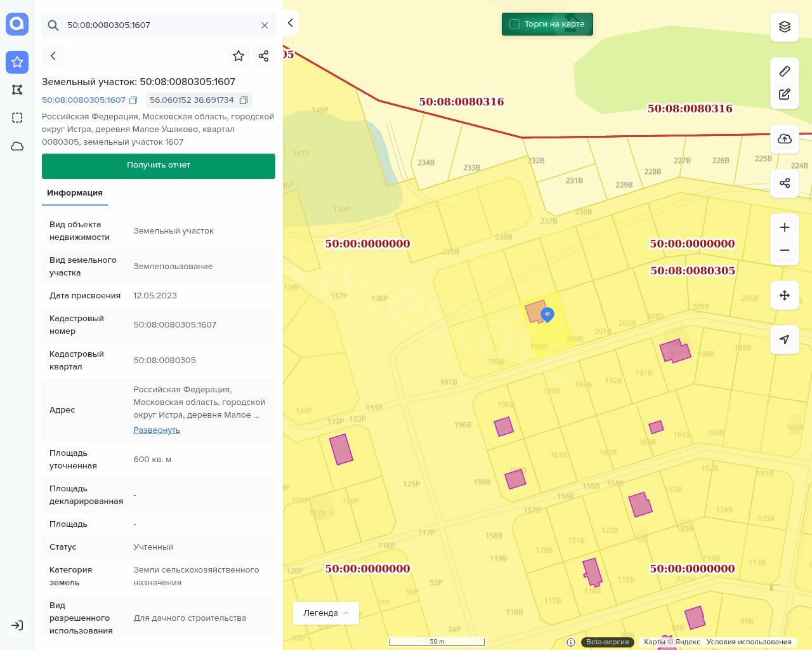Image resolution: width=812 pixels, height=650 pixels.
Task: Select the ruler measurement tool
Action: click(785, 71)
